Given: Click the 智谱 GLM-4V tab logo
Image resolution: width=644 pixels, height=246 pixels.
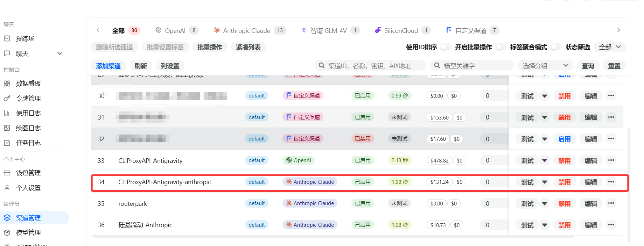Looking at the screenshot, I should coord(304,30).
